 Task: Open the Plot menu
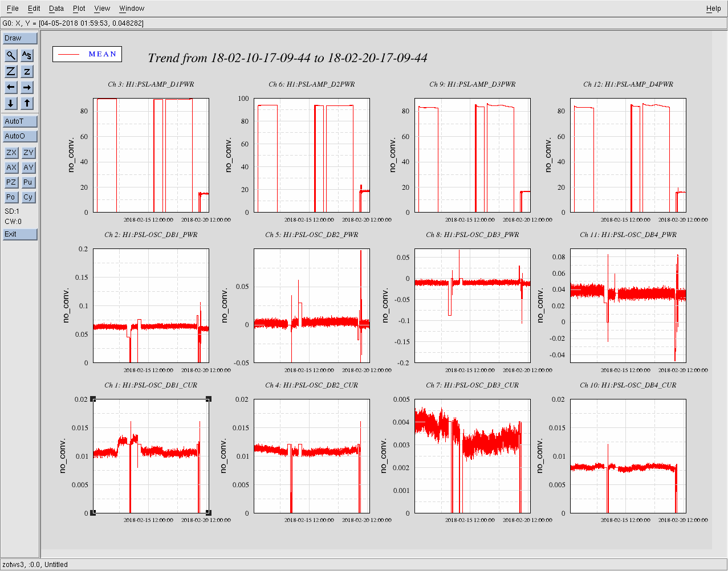pos(79,9)
